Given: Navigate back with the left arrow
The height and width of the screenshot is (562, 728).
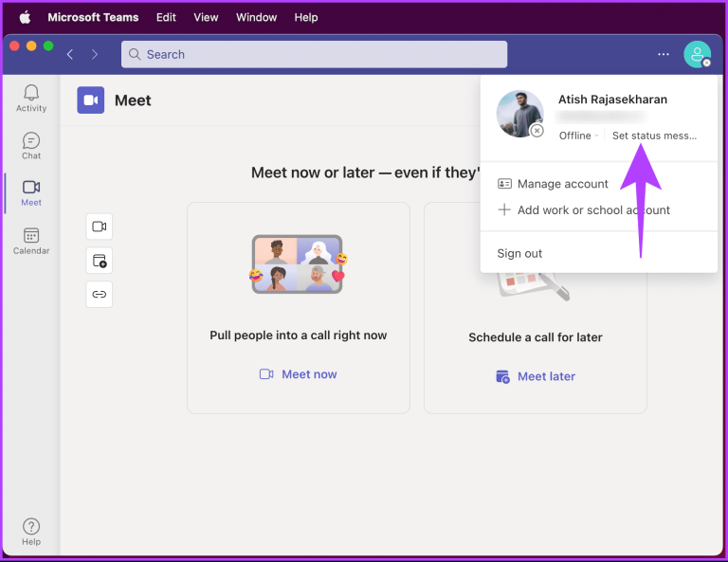Looking at the screenshot, I should click(x=70, y=55).
